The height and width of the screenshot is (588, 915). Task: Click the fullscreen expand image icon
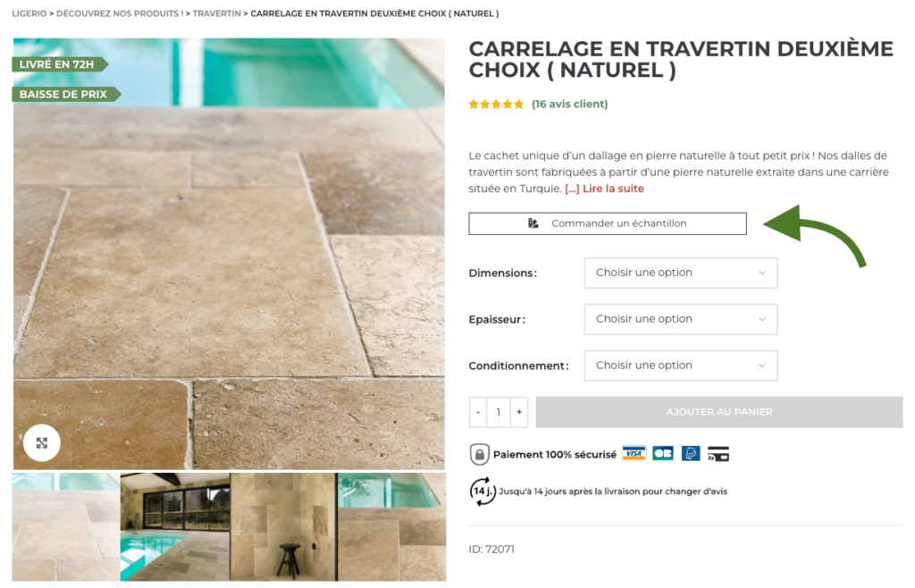(41, 442)
